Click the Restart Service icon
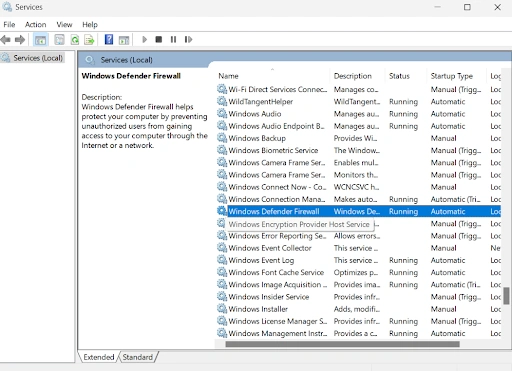This screenshot has height=371, width=512. 188,40
